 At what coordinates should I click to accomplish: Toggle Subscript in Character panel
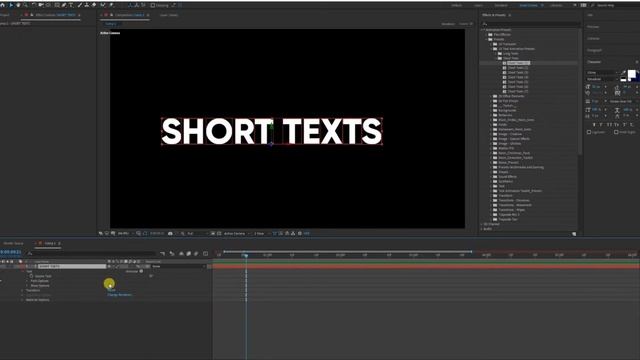point(632,124)
